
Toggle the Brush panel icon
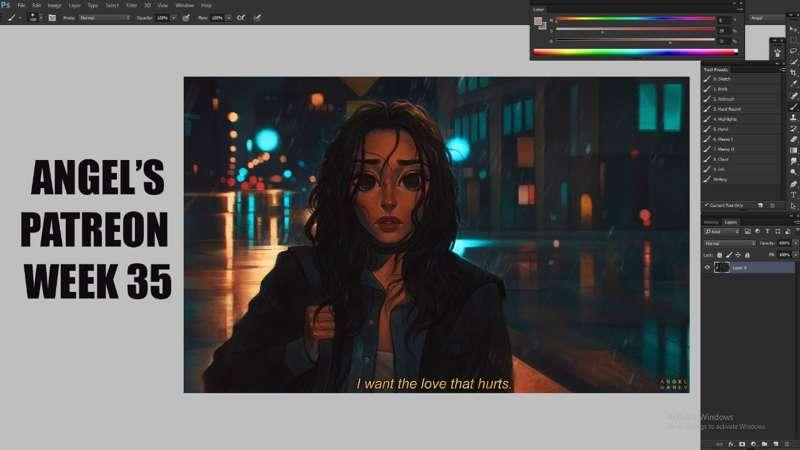tap(52, 17)
